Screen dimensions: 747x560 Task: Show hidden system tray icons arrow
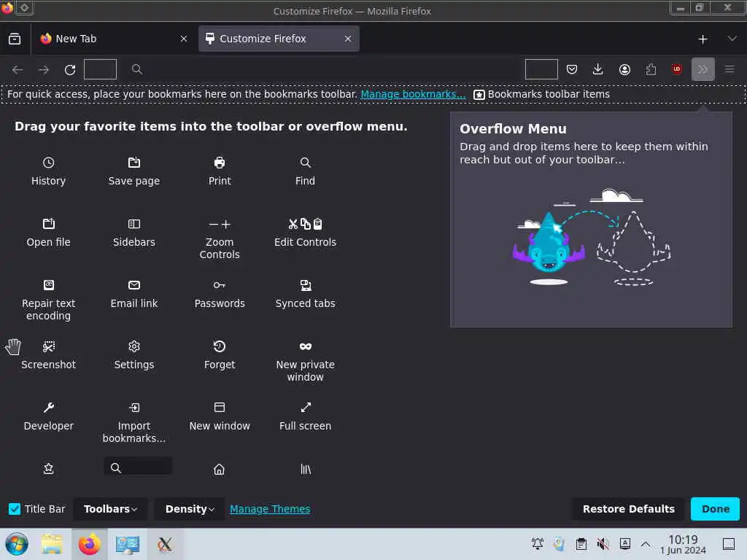pos(646,544)
